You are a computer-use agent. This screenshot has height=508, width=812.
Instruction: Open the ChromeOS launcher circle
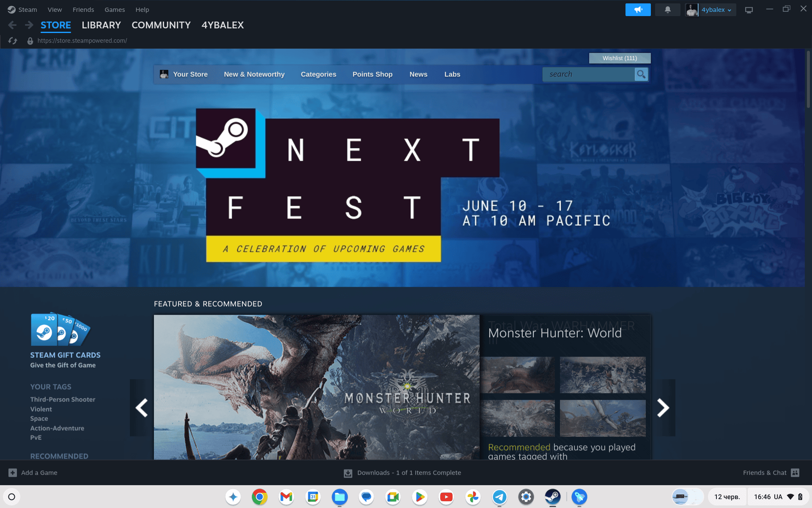12,497
